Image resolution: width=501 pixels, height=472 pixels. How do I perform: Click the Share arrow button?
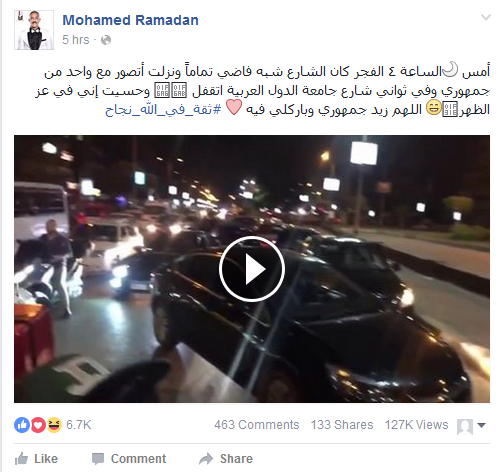[226, 459]
